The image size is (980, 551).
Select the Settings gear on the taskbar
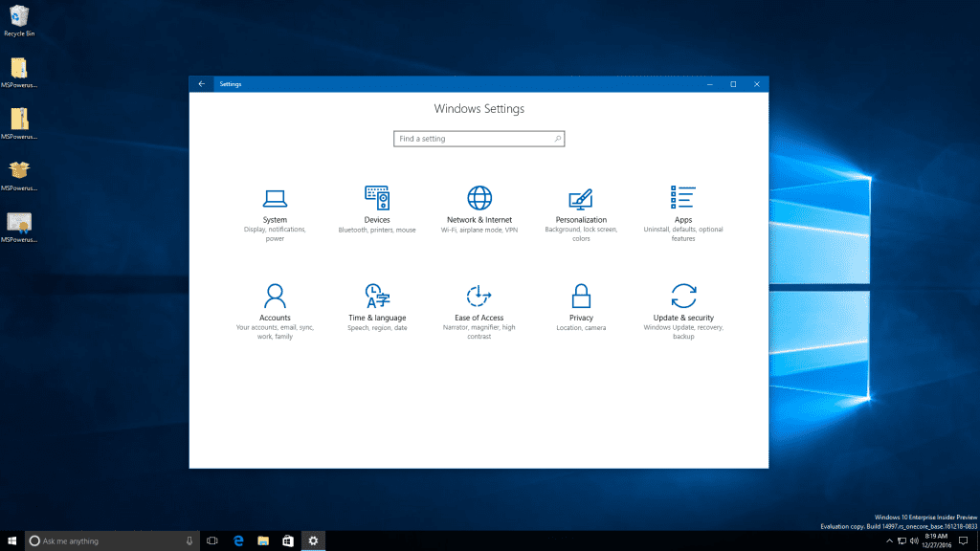tap(313, 541)
